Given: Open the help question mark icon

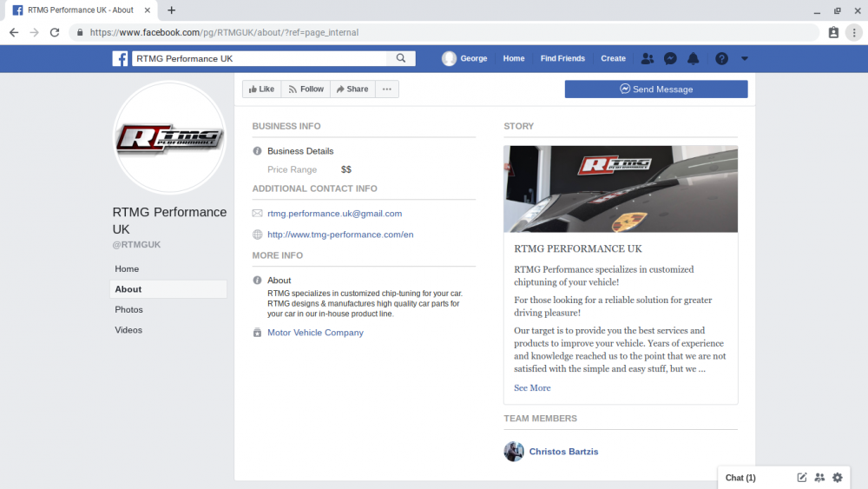Looking at the screenshot, I should coord(721,58).
